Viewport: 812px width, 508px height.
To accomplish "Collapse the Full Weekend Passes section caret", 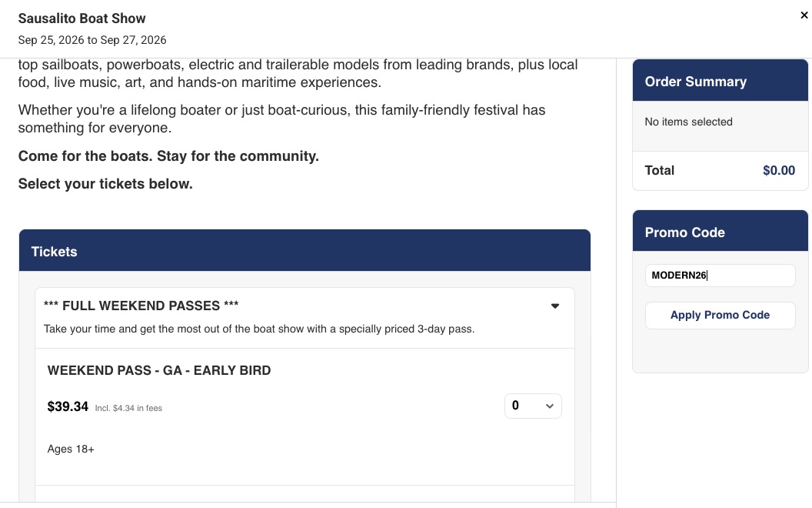I will click(554, 306).
